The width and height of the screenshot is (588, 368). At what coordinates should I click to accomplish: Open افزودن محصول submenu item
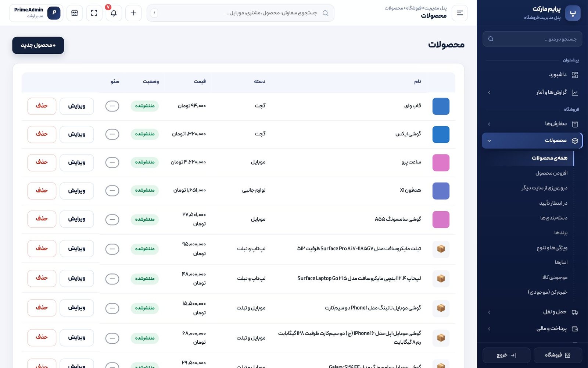pos(551,173)
